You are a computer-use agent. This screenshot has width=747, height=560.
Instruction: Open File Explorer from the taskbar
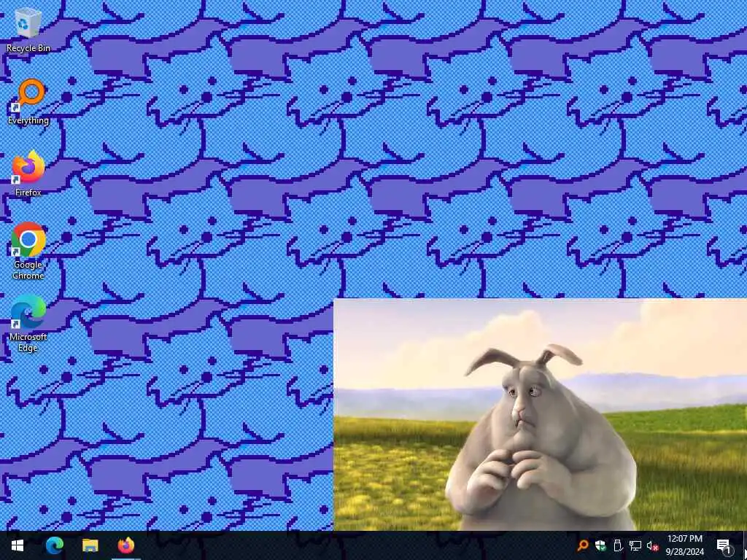tap(90, 545)
